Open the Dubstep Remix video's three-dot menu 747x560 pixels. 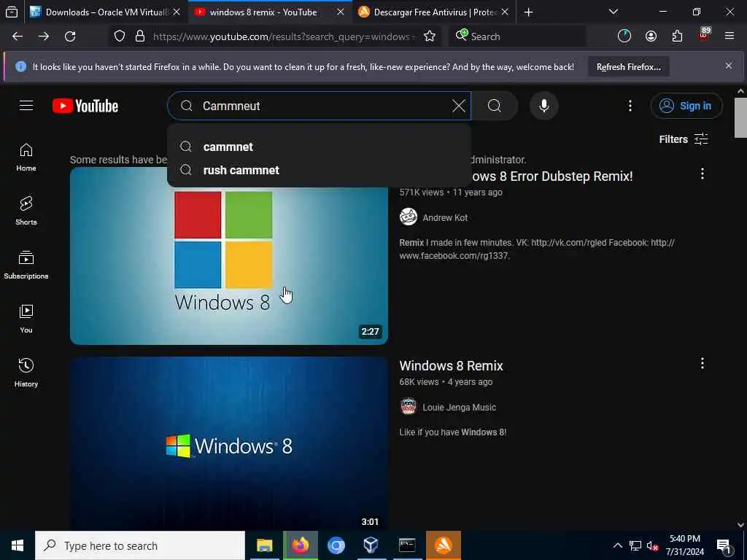[x=703, y=174]
